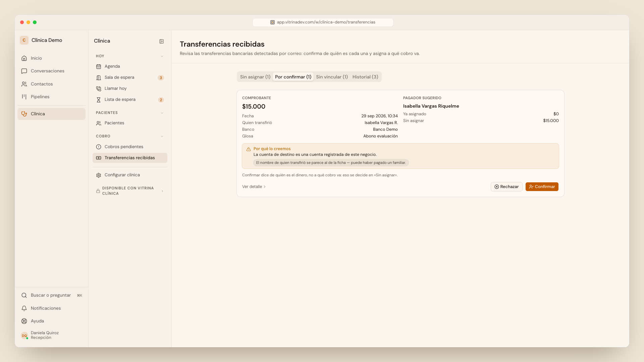Expand Disponible con Vitrina Clínica chevron
The width and height of the screenshot is (644, 362).
[x=162, y=191]
